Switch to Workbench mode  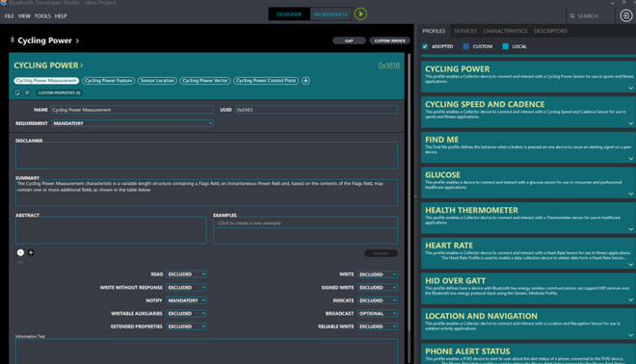pos(331,14)
